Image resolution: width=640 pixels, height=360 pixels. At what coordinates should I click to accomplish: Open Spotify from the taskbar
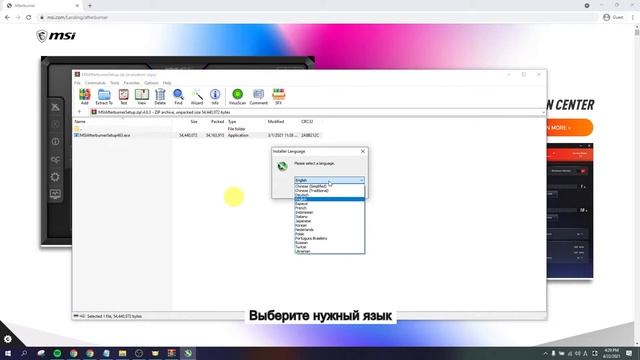tap(57, 353)
